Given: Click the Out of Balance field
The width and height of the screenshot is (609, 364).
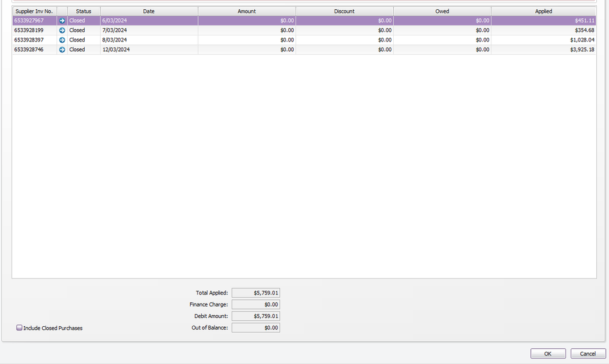Looking at the screenshot, I should point(255,328).
